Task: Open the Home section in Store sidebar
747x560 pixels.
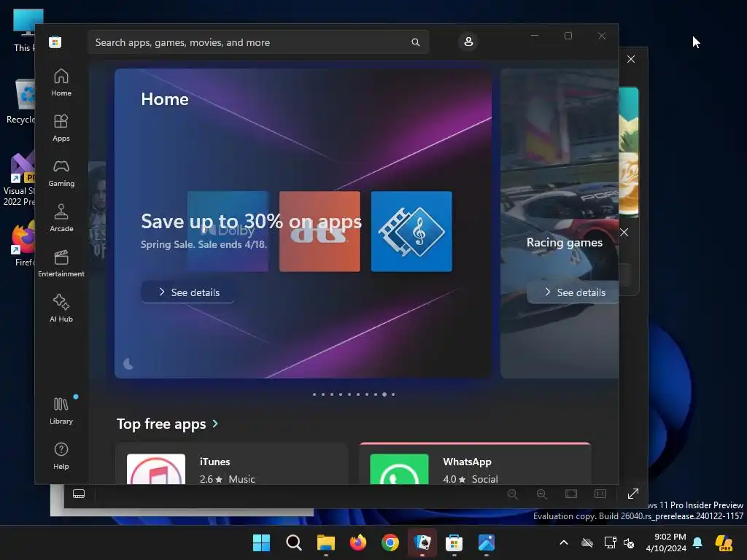Action: [x=61, y=83]
